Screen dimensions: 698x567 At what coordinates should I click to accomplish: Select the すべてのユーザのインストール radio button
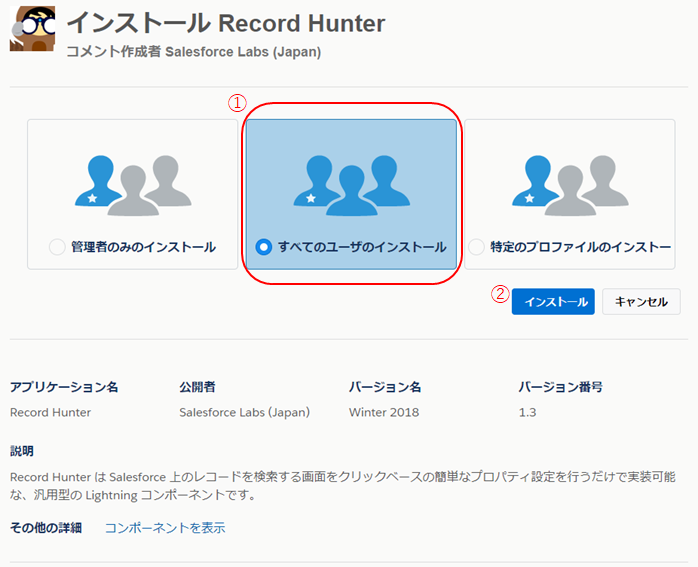[x=264, y=247]
